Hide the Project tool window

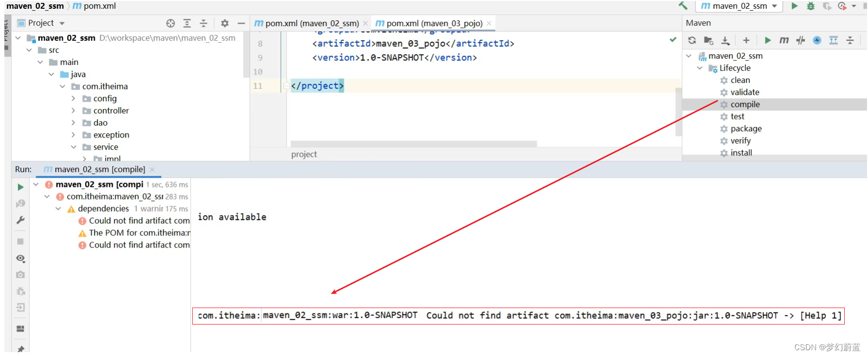(241, 23)
